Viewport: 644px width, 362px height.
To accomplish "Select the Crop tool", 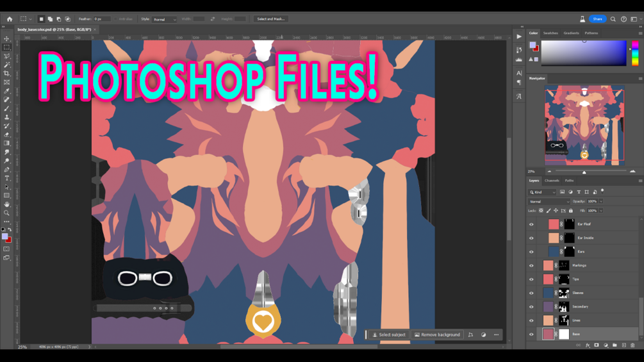I will pos(6,74).
